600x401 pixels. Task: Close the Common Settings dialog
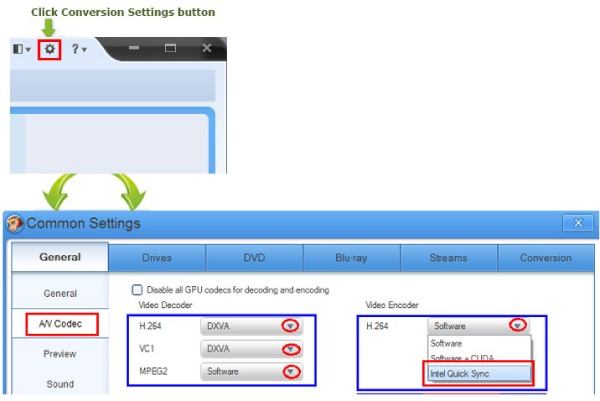pyautogui.click(x=578, y=223)
